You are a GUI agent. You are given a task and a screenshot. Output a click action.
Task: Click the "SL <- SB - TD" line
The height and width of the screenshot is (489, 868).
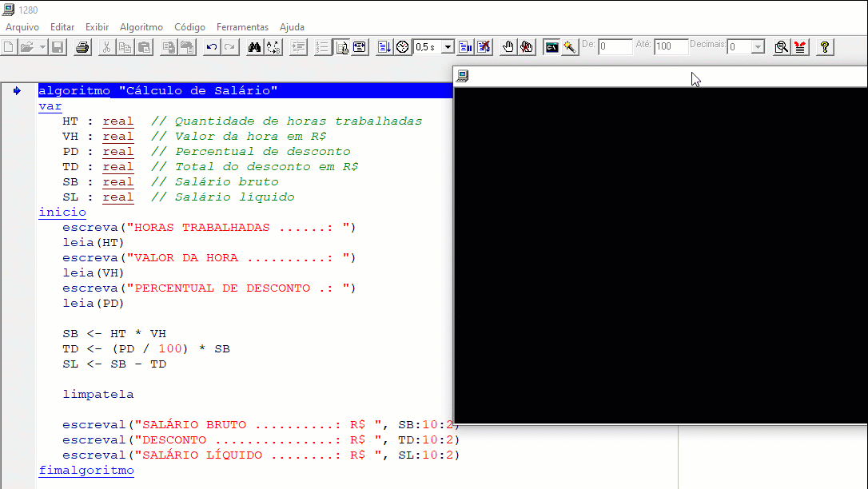(x=114, y=364)
